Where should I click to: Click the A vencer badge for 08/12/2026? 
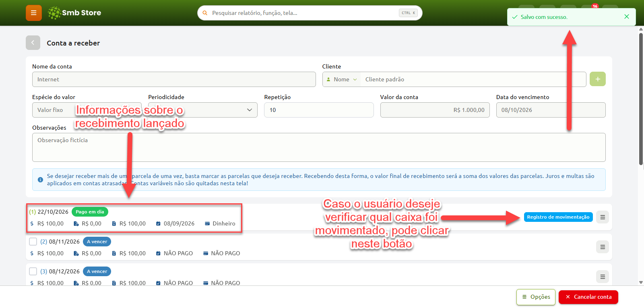[x=97, y=271]
